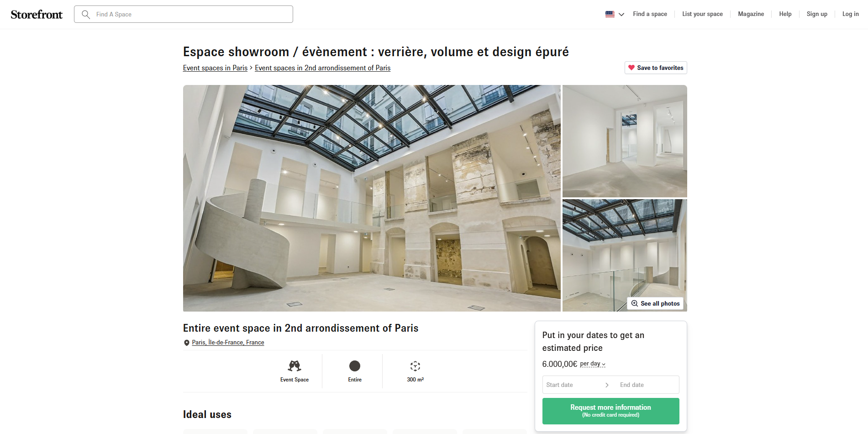The image size is (868, 434).
Task: Click the Event Space champagne glasses icon
Action: [x=295, y=365]
